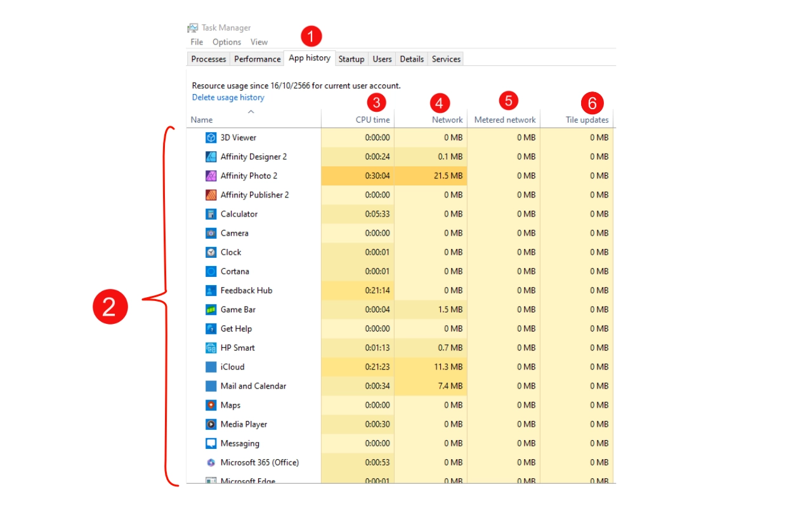
Task: Sort by the CPU time column header
Action: coord(358,119)
